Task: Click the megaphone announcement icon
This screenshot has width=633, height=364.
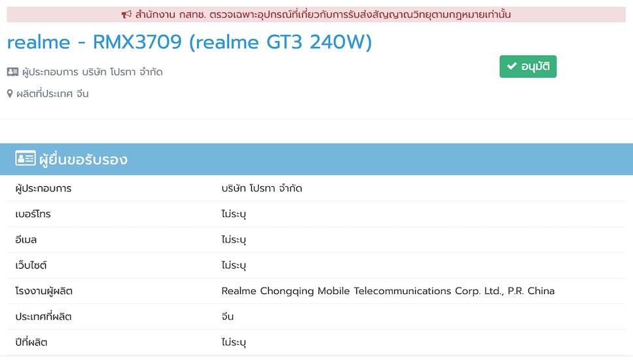Action: pyautogui.click(x=127, y=14)
